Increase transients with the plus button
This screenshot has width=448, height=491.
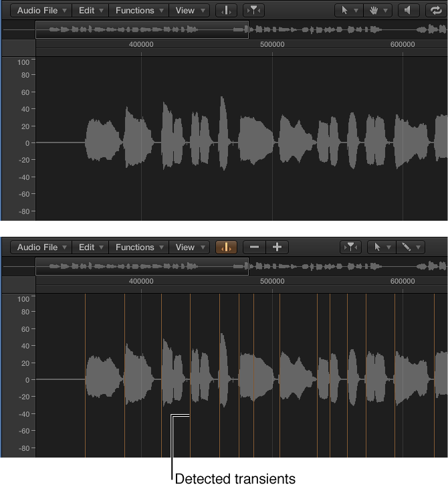click(277, 248)
